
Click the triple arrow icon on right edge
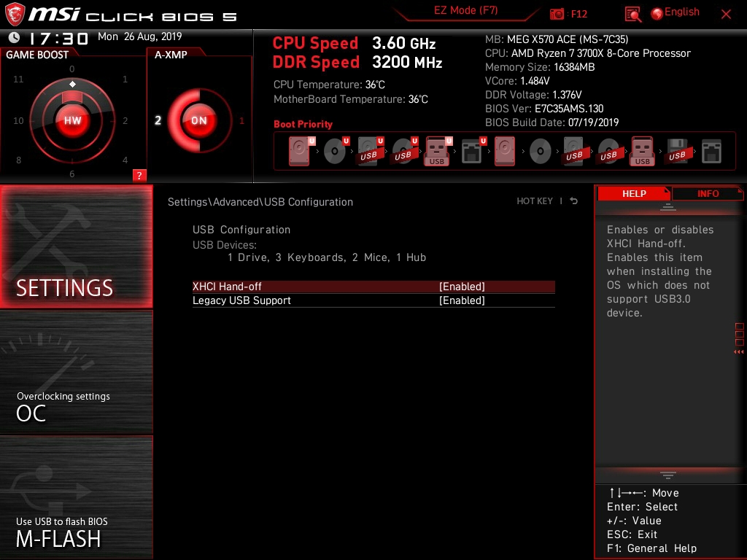(738, 352)
